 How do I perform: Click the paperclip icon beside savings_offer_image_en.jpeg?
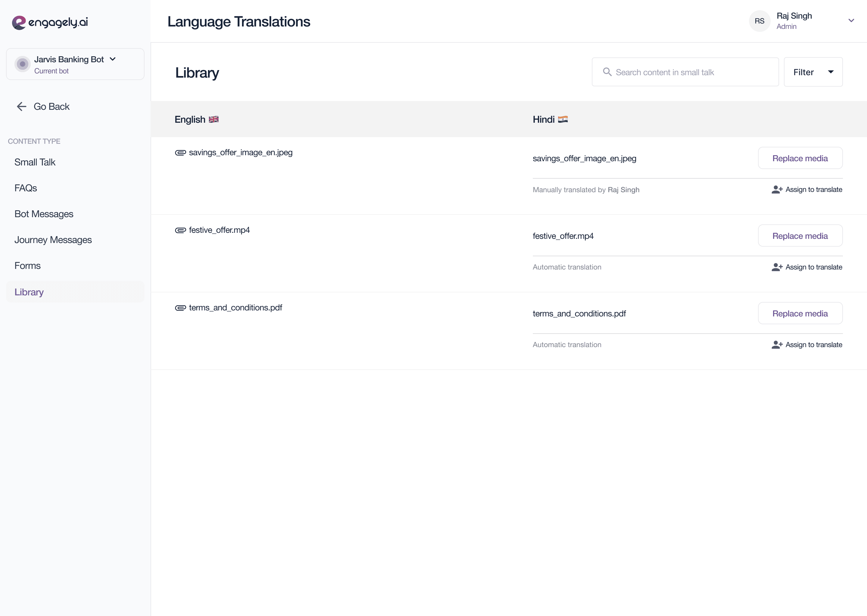click(x=180, y=152)
